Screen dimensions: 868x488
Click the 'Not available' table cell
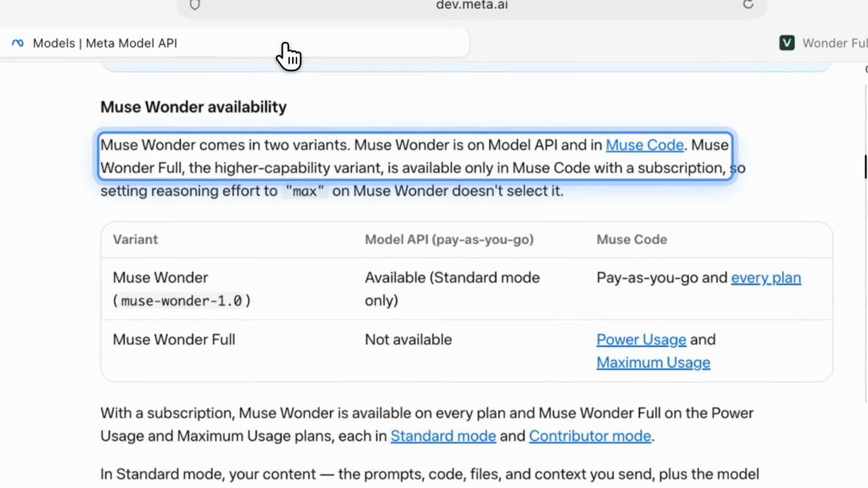408,340
